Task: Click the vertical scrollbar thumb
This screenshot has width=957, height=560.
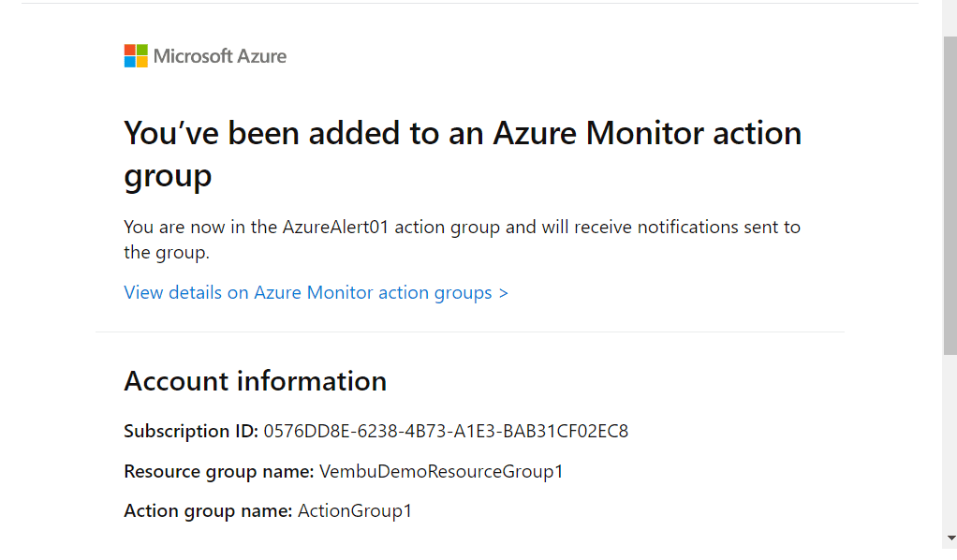Action: 950,196
